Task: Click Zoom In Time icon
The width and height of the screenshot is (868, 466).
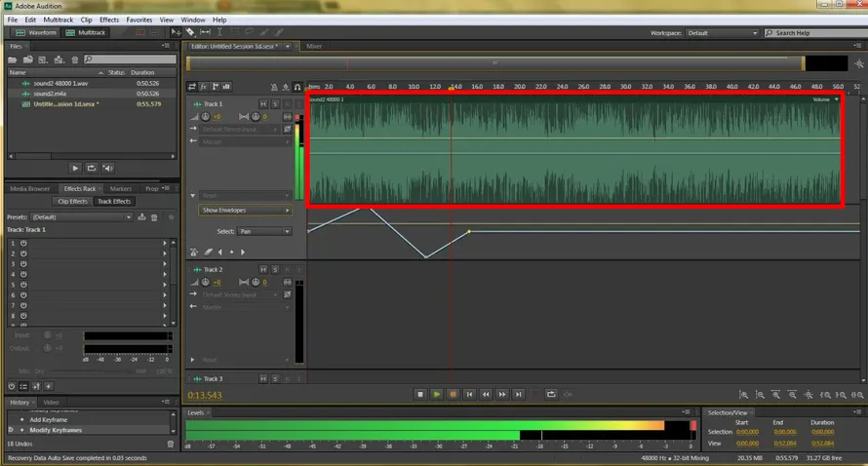Action: click(x=776, y=395)
